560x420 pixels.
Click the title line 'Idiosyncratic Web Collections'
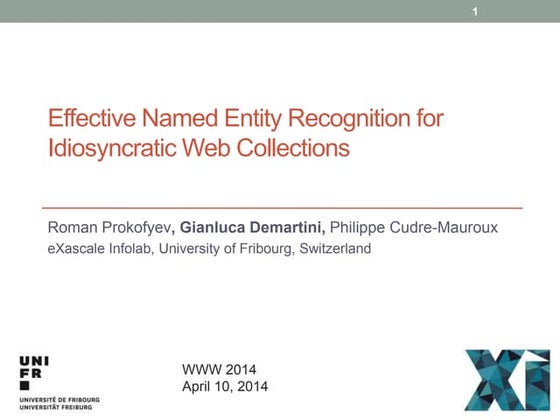(x=199, y=148)
